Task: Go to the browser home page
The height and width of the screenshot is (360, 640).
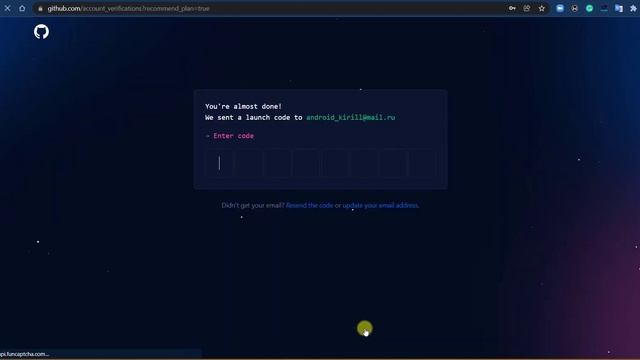Action: [x=22, y=8]
